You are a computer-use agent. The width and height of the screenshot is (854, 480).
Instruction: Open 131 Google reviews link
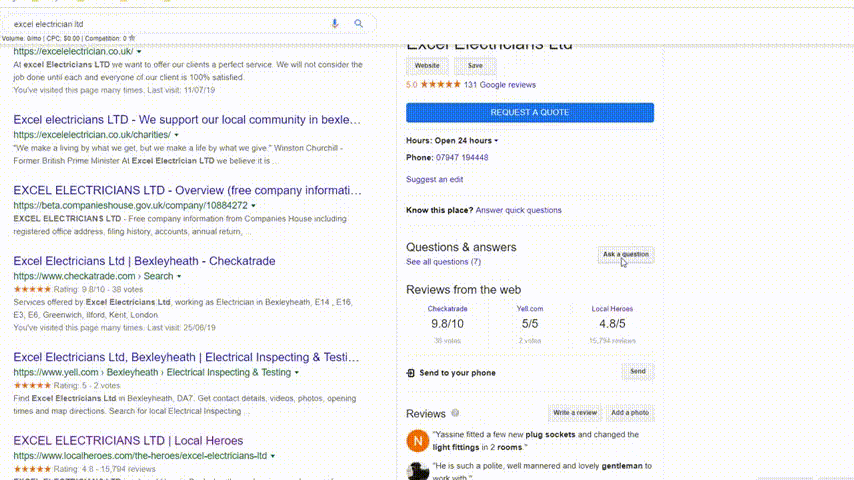pos(499,84)
